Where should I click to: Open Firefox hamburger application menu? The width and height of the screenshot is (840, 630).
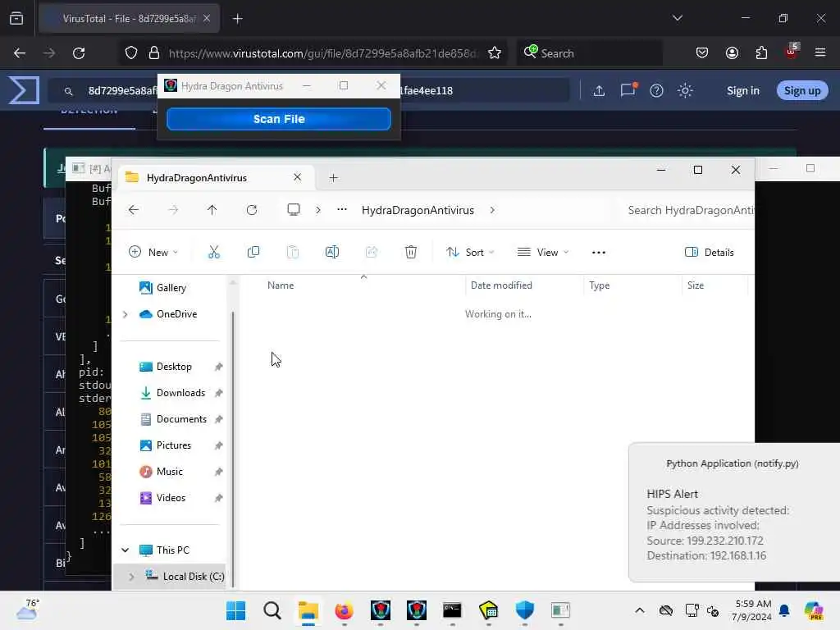819,52
